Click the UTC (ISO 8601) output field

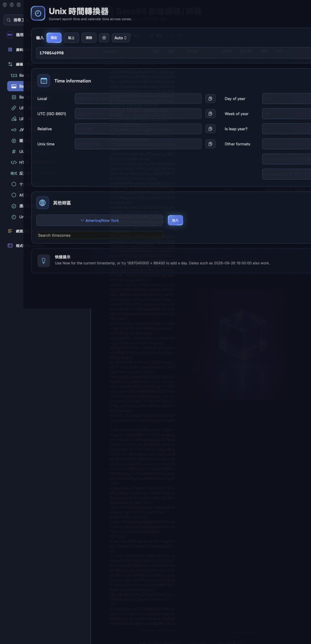click(138, 114)
